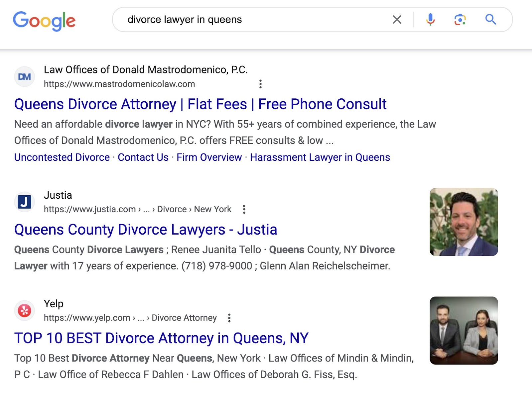Viewport: 532px width, 399px height.
Task: Click the DM favicon for Mastrodomenico result
Action: click(25, 77)
